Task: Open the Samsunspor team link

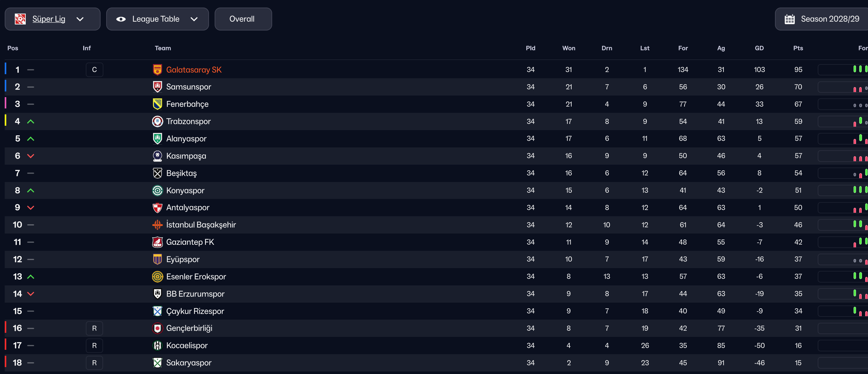Action: coord(188,87)
